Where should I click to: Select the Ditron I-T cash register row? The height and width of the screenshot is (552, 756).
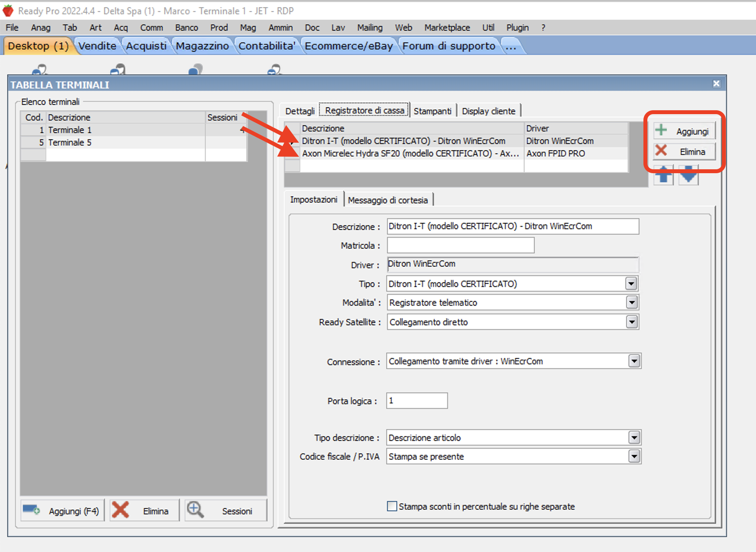[x=456, y=141]
